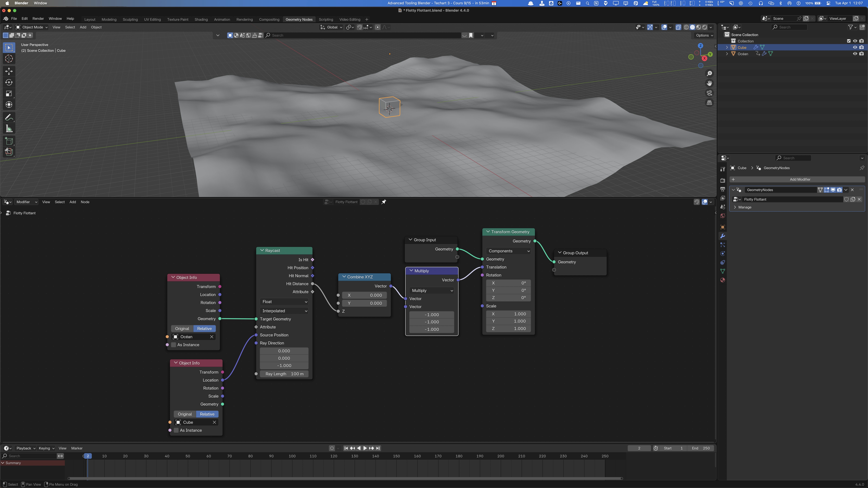Disable Cube render camera toggle in outliner
The height and width of the screenshot is (488, 868).
pos(862,47)
